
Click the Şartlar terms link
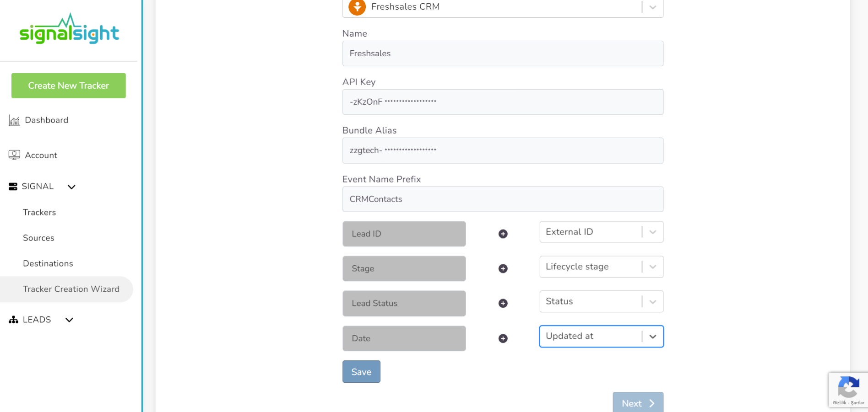point(857,403)
